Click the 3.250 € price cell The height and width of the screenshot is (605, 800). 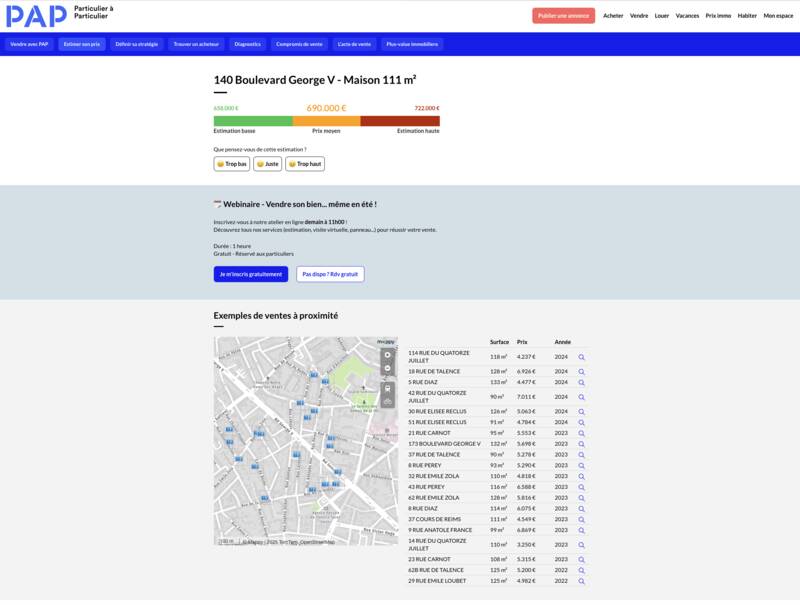(x=526, y=545)
